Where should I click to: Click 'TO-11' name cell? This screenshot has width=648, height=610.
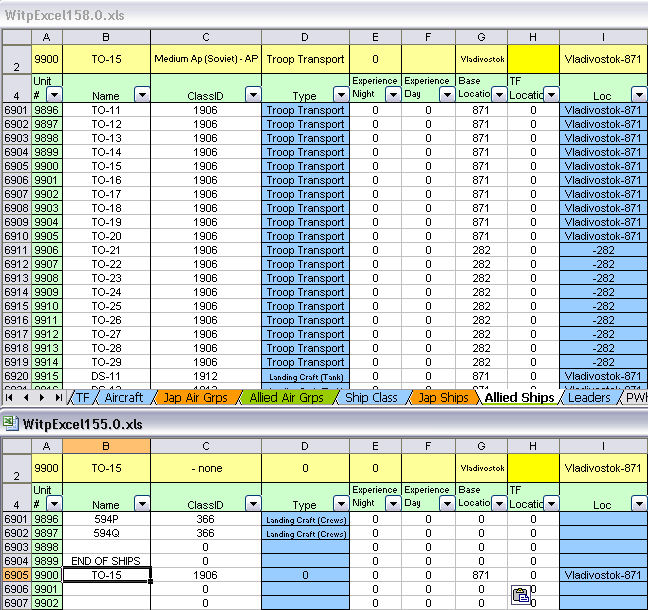(106, 110)
